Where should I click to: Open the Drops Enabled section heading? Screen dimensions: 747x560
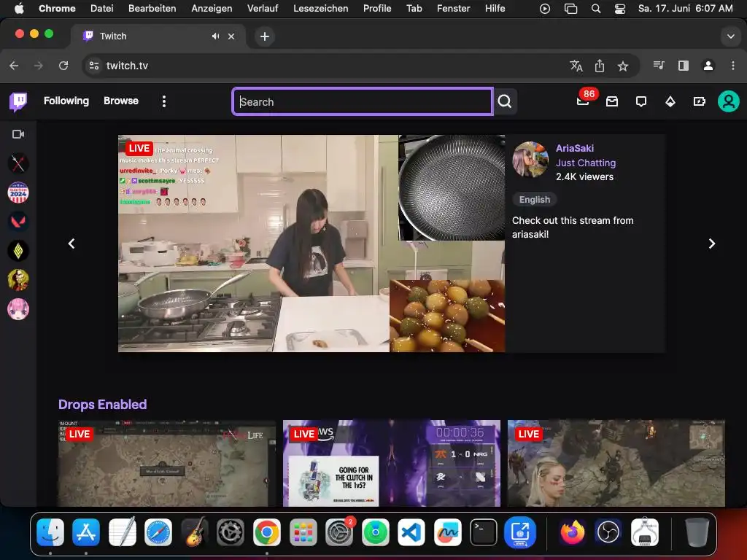(x=102, y=404)
